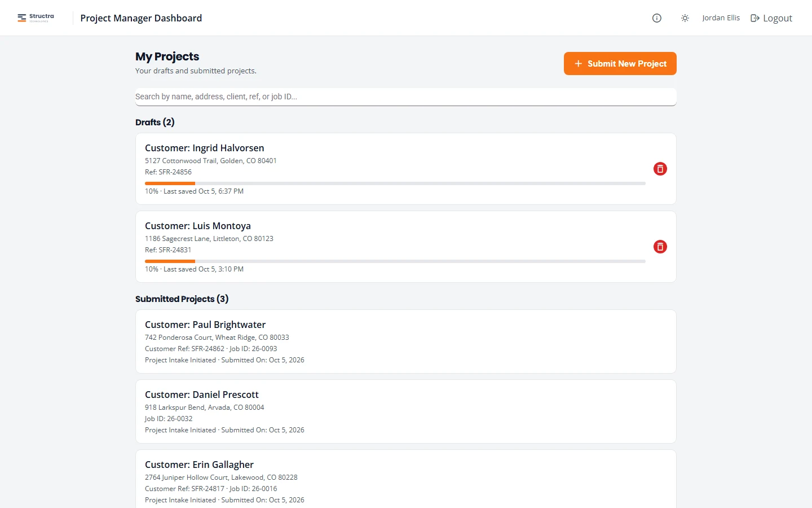The height and width of the screenshot is (508, 812).
Task: Click Last saved Oct 5, 3:10 PM text
Action: 204,269
